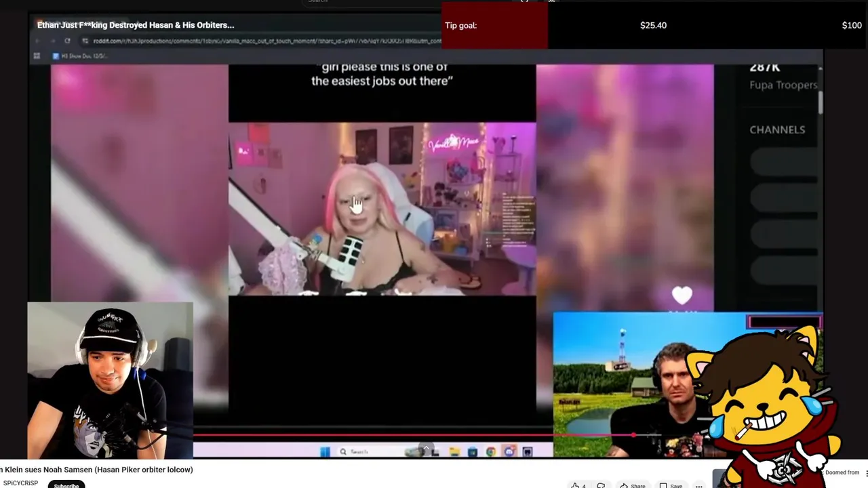This screenshot has width=868, height=488.
Task: Click the sidebar scrollbar thumb
Action: 820,102
